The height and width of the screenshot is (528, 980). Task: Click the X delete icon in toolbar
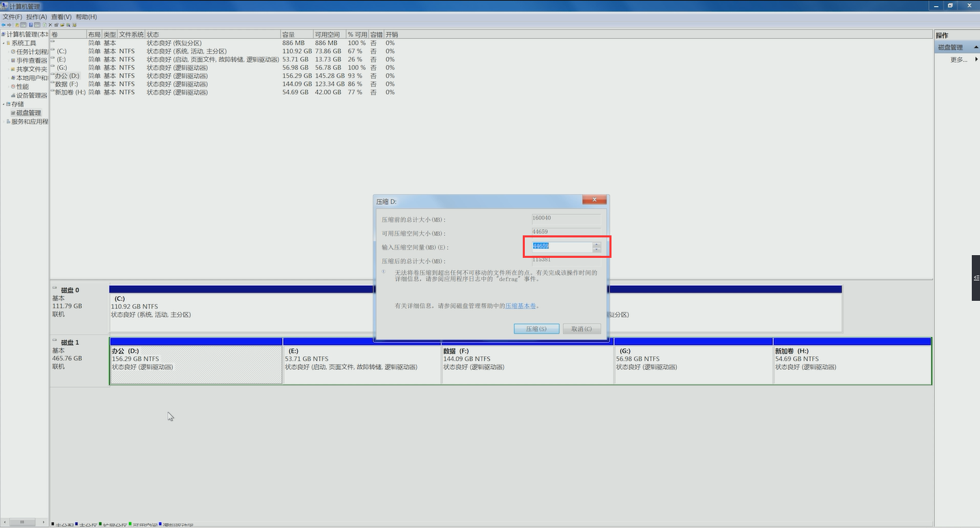pyautogui.click(x=51, y=25)
